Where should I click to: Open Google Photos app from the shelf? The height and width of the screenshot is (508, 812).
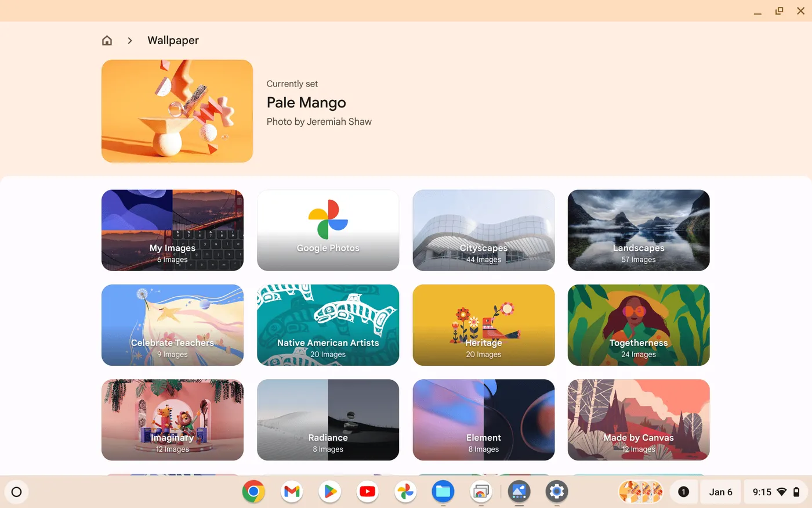405,492
